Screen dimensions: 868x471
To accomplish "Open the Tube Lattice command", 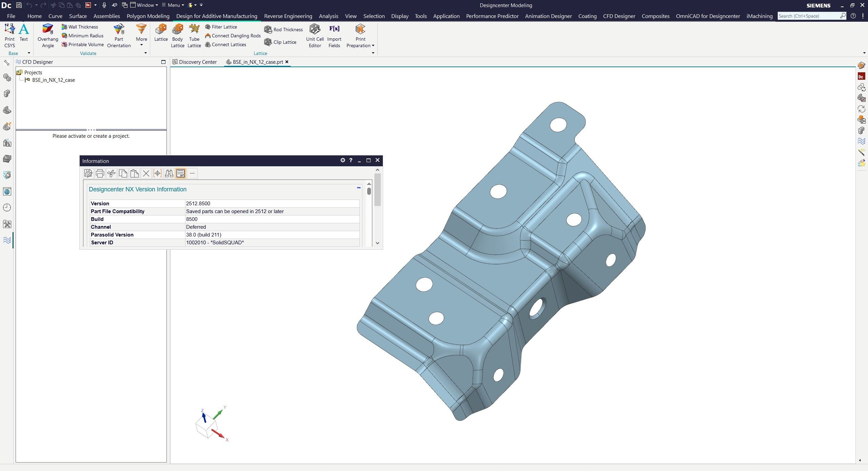I will [x=194, y=35].
